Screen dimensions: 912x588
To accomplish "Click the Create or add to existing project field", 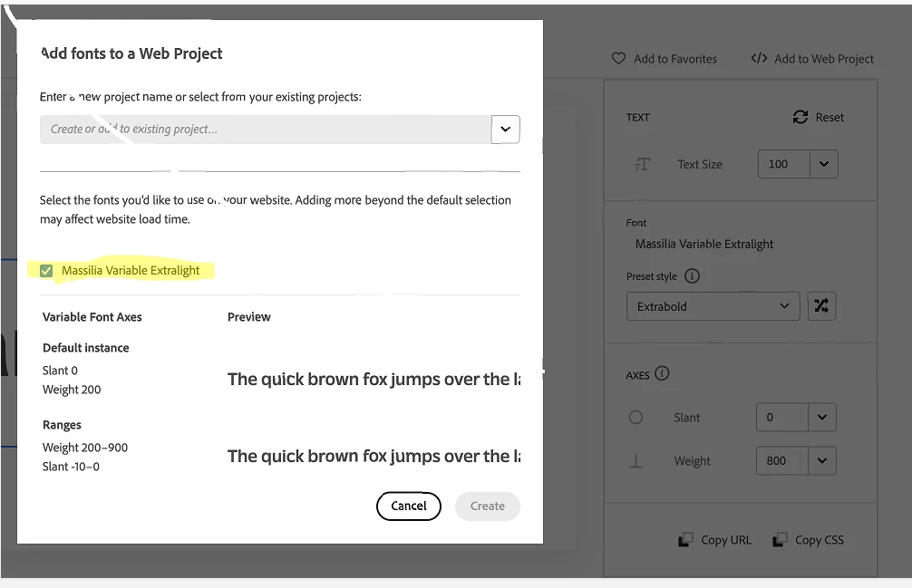I will tap(266, 129).
